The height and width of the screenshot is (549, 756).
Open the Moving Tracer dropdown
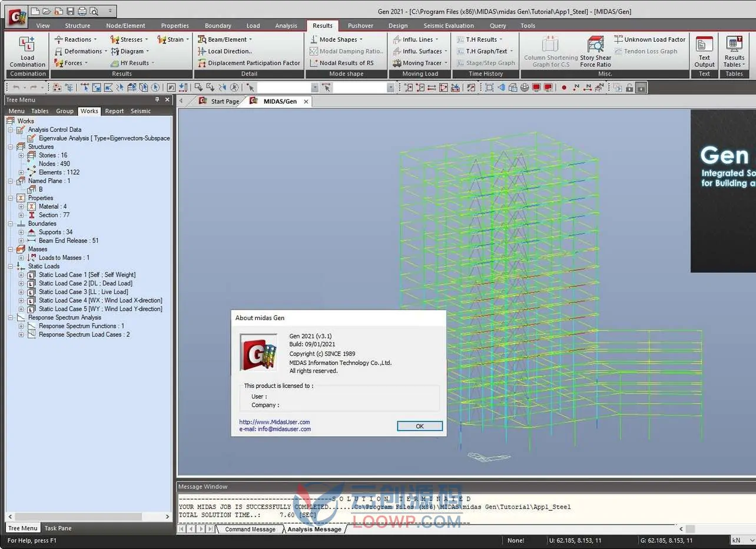420,63
